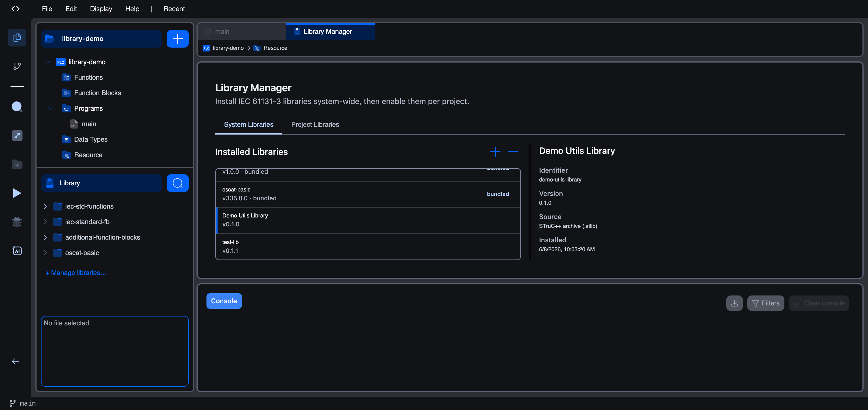Switch to the Project Libraries tab
Viewport: 868px width, 410px height.
click(315, 125)
